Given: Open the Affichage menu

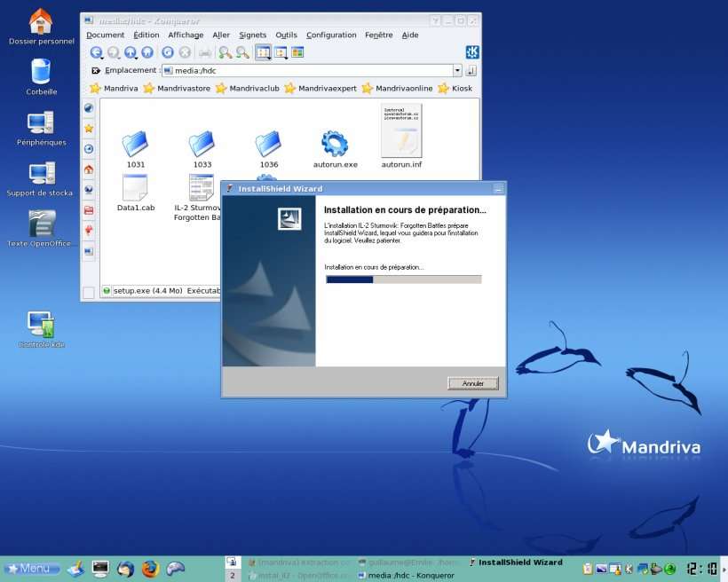Looking at the screenshot, I should [x=186, y=35].
